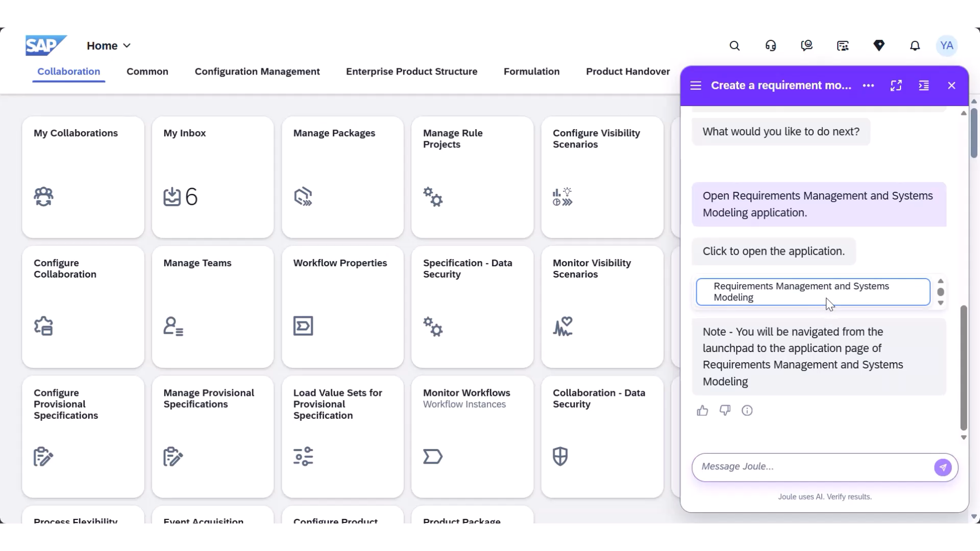Click the Joule conversation scrollbar thumb
Image resolution: width=980 pixels, height=551 pixels.
point(963,367)
